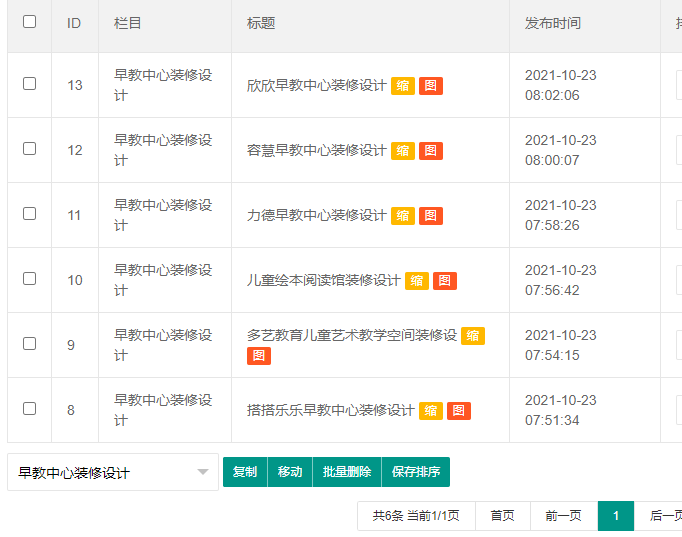
Task: Jump to 首页 in pagination
Action: click(x=502, y=516)
